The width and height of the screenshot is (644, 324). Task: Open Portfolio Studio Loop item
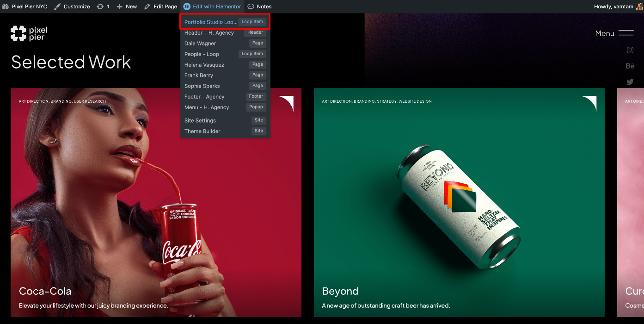225,22
